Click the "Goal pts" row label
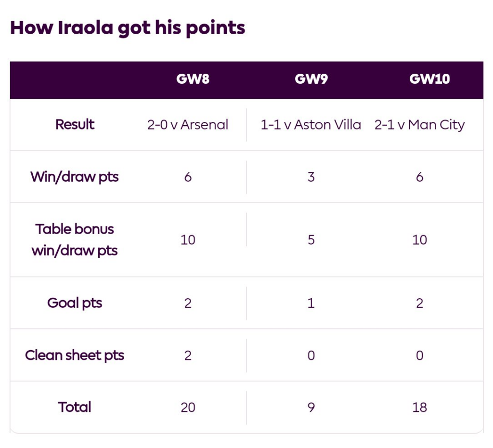The width and height of the screenshot is (493, 448). pyautogui.click(x=75, y=303)
